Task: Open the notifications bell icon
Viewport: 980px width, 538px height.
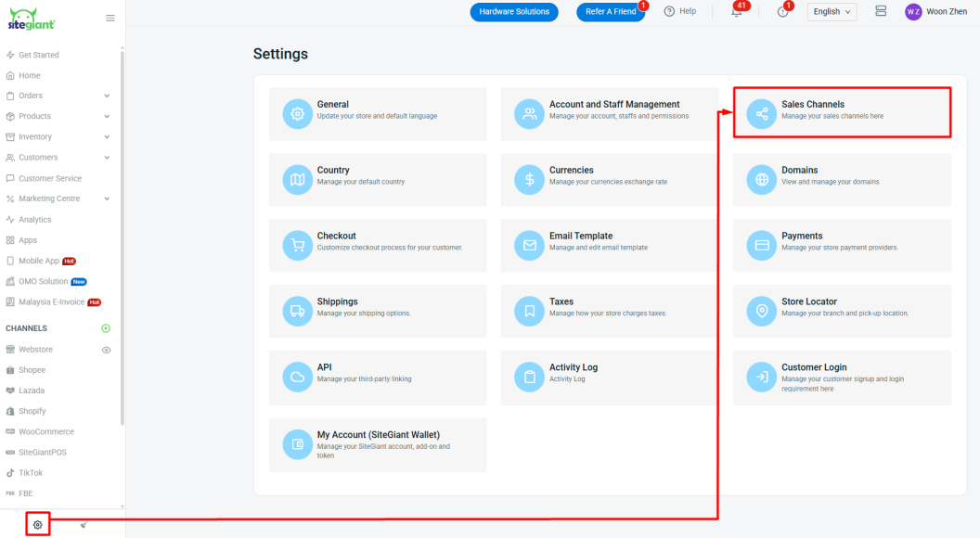Action: [737, 12]
